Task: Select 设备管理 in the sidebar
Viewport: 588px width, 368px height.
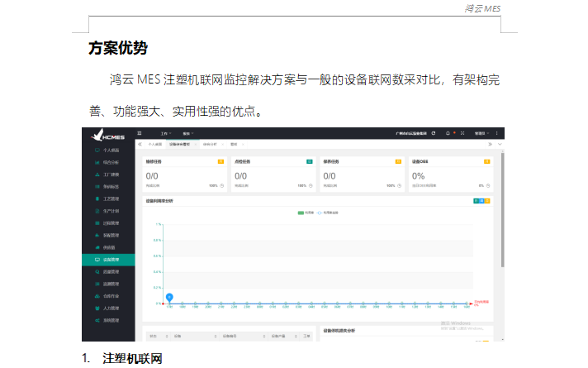Action: 111,260
